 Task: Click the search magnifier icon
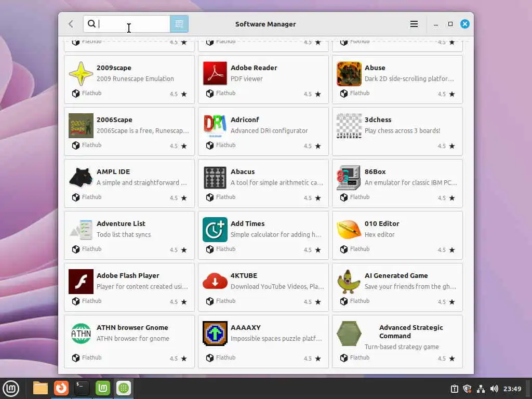(91, 24)
